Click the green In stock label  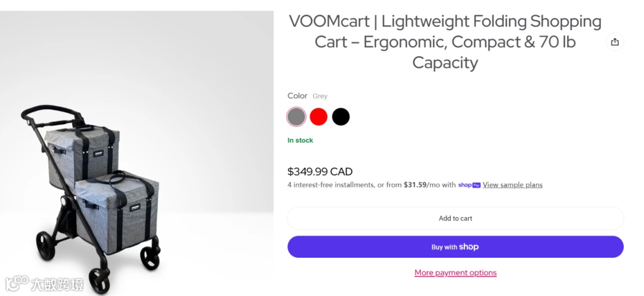pos(300,140)
